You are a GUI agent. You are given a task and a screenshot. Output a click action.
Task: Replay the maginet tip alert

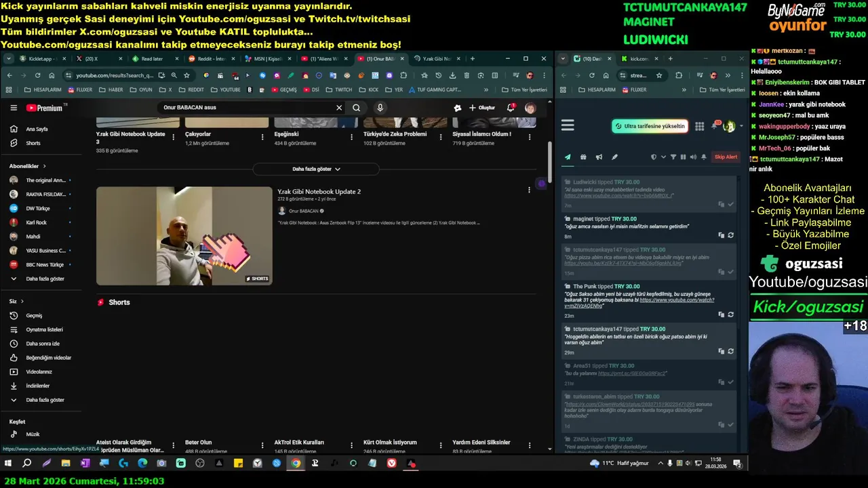730,235
